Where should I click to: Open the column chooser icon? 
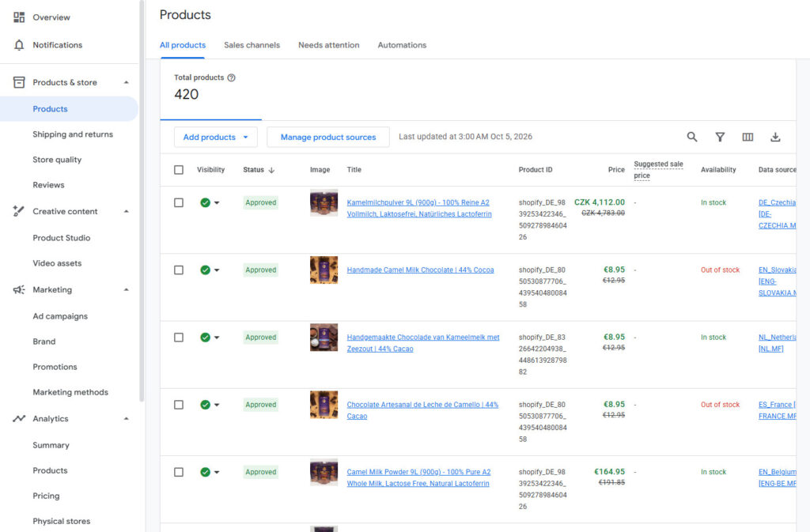coord(748,137)
